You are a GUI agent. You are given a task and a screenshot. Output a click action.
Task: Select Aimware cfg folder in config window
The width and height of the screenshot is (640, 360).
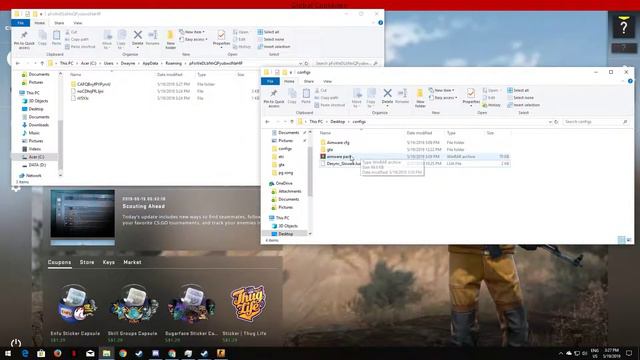point(338,142)
